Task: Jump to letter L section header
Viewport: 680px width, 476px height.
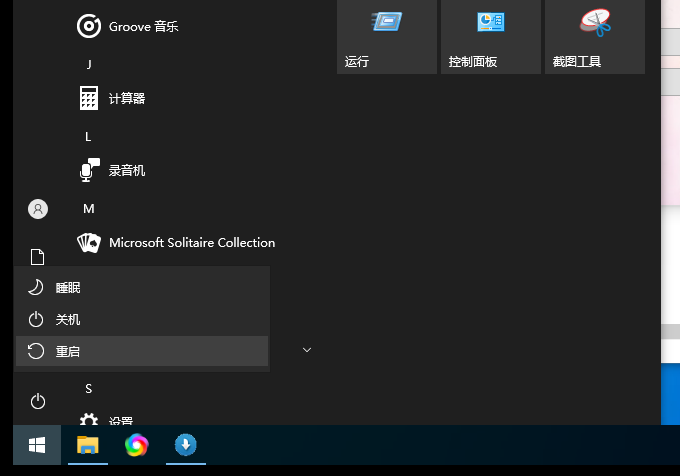Action: tap(88, 137)
